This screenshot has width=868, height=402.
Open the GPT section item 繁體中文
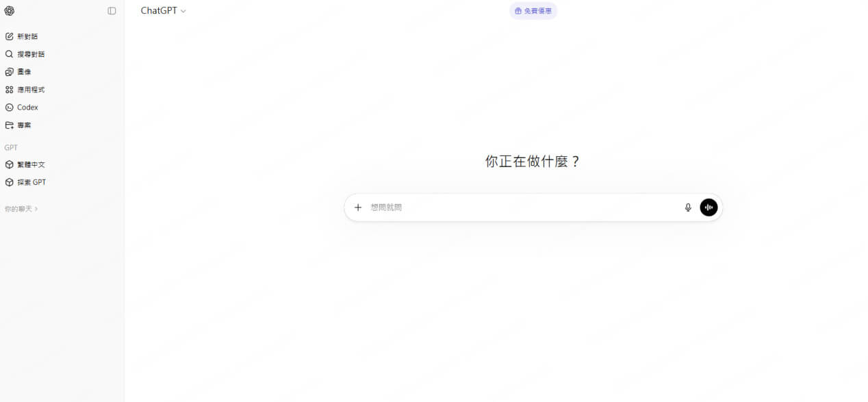[x=28, y=164]
